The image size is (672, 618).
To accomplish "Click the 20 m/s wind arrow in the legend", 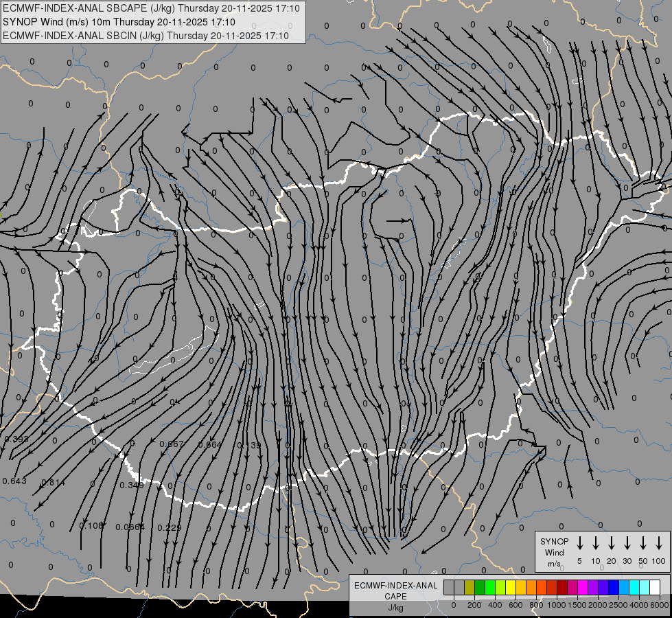I will (x=612, y=543).
